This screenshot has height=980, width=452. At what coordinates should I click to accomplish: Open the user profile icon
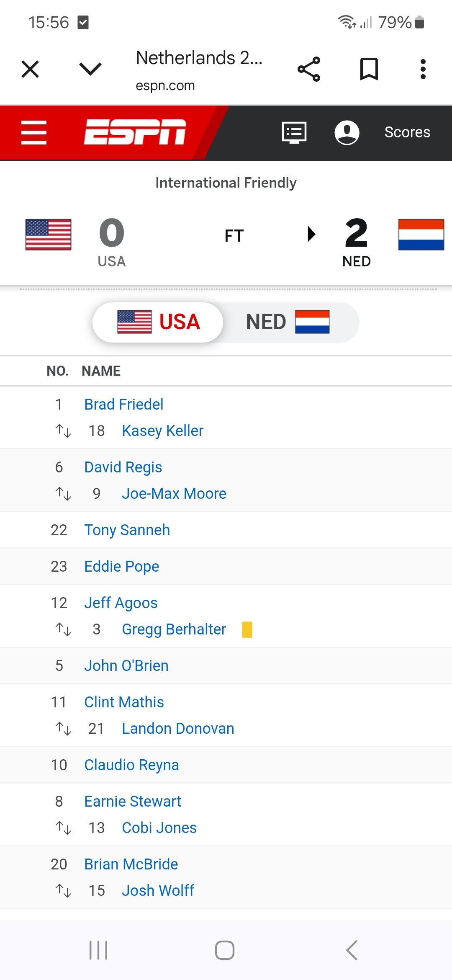pos(347,132)
